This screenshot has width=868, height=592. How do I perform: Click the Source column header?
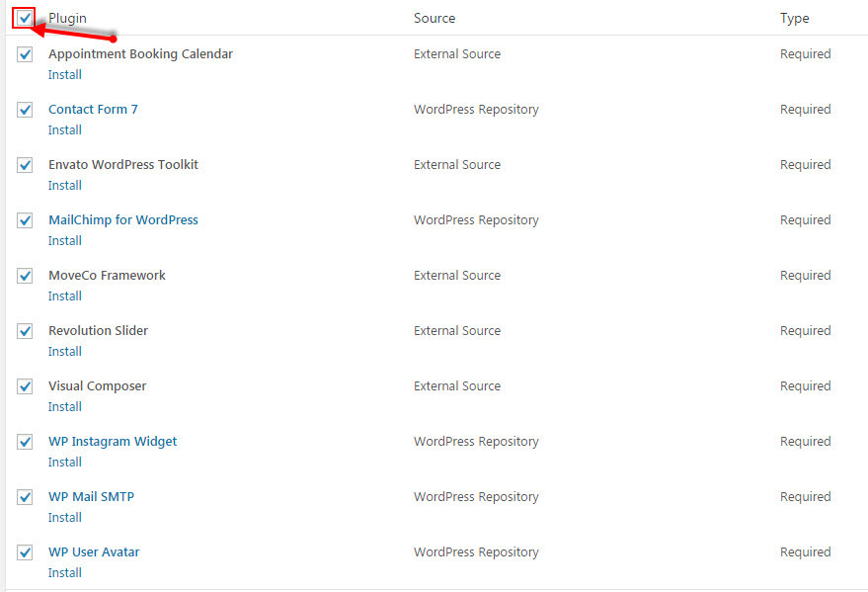tap(434, 18)
